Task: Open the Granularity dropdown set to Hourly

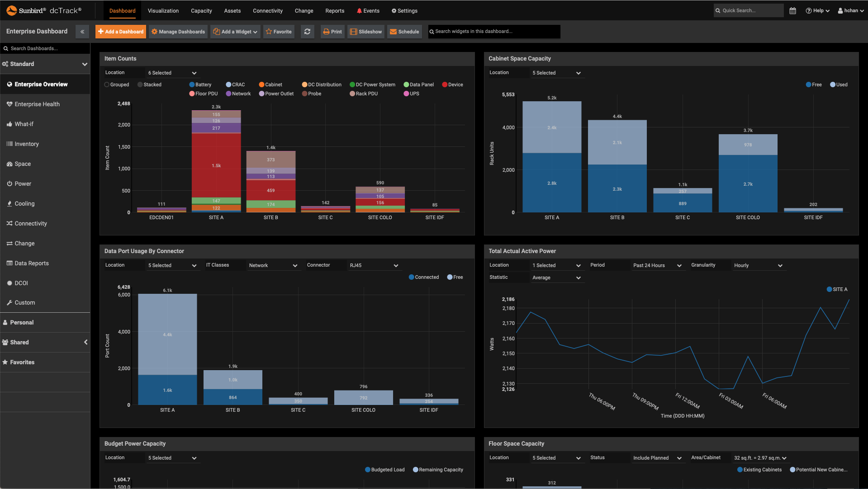Action: click(x=759, y=265)
